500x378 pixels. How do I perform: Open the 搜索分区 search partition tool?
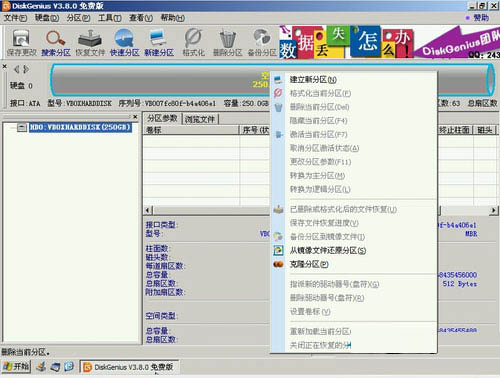56,42
